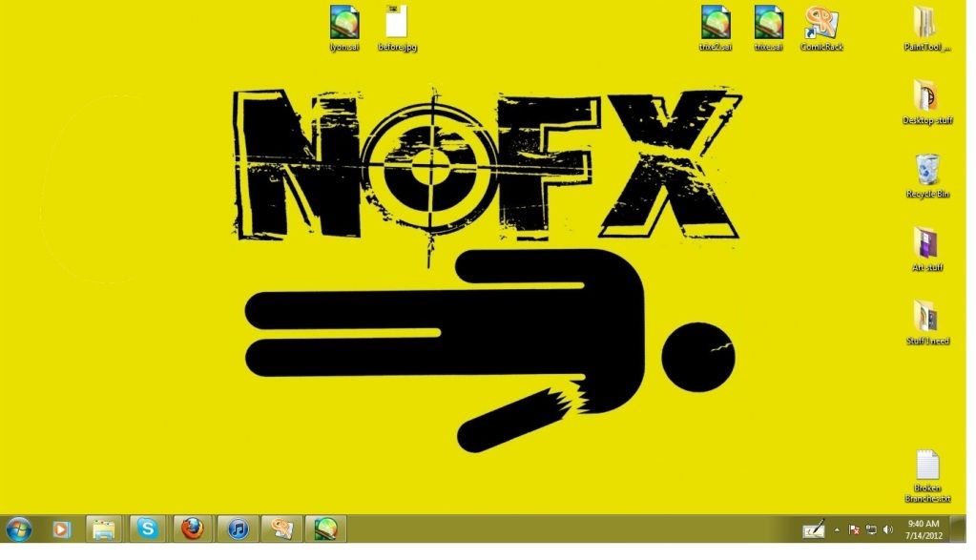Open Action Center flag icon

(854, 530)
